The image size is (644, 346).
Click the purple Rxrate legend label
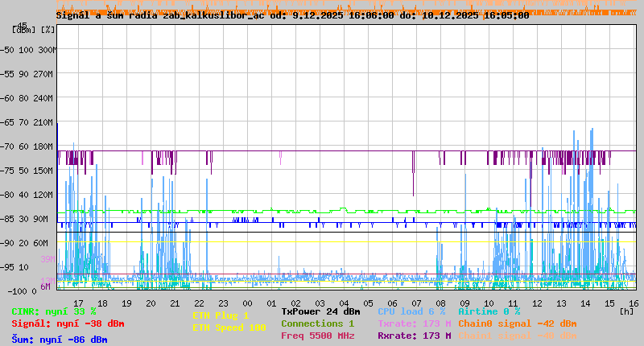click(414, 336)
